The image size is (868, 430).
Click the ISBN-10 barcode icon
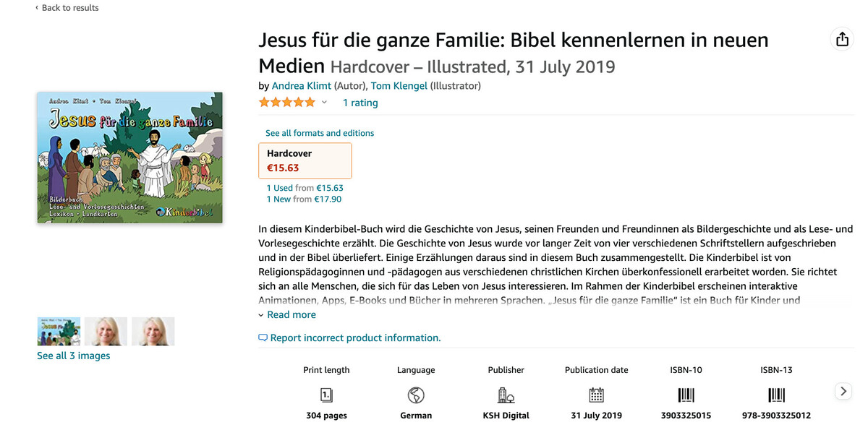[x=686, y=395]
